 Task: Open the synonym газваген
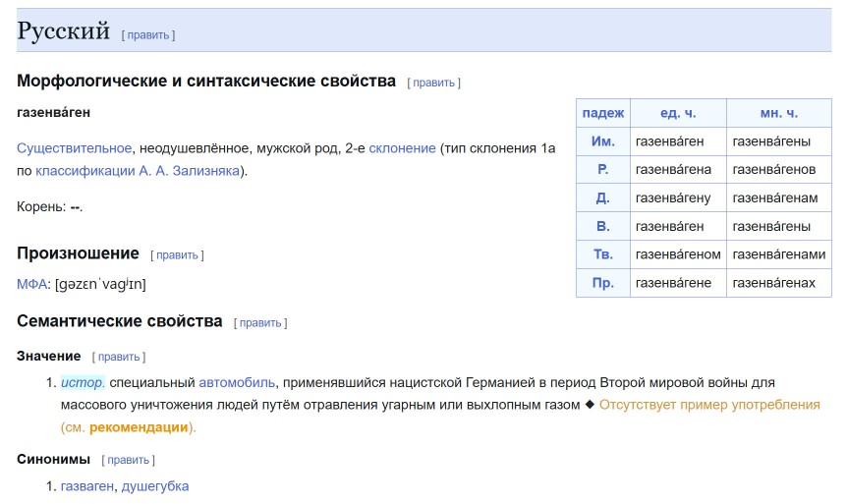click(87, 486)
